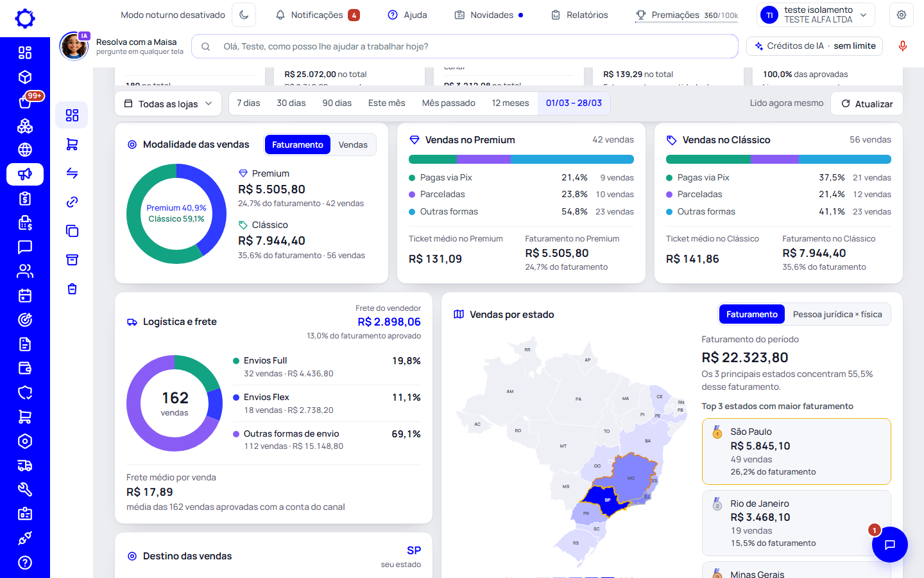Open the chat bubble floating button
This screenshot has width=924, height=578.
(889, 545)
